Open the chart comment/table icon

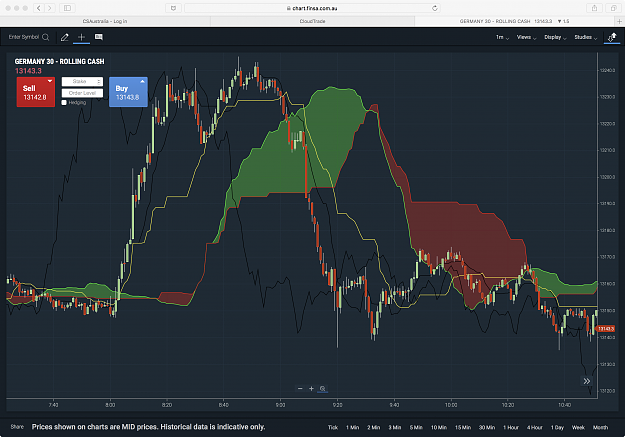tap(98, 37)
